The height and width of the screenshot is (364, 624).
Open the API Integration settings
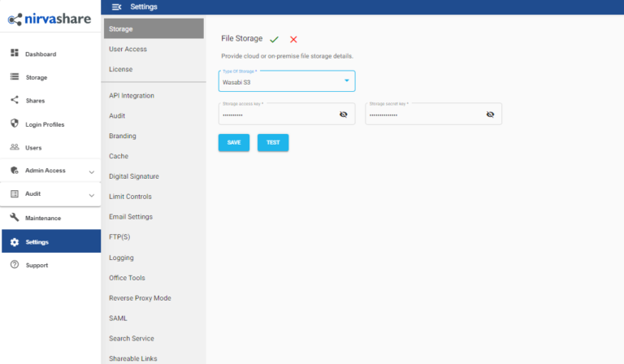pos(132,96)
